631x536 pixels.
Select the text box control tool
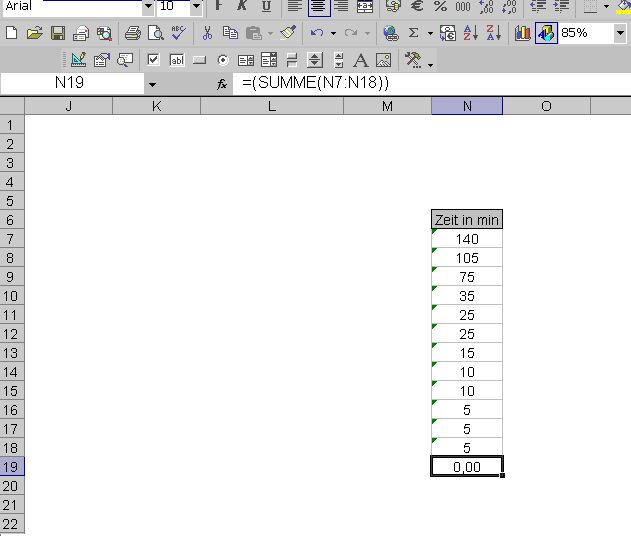pos(177,60)
